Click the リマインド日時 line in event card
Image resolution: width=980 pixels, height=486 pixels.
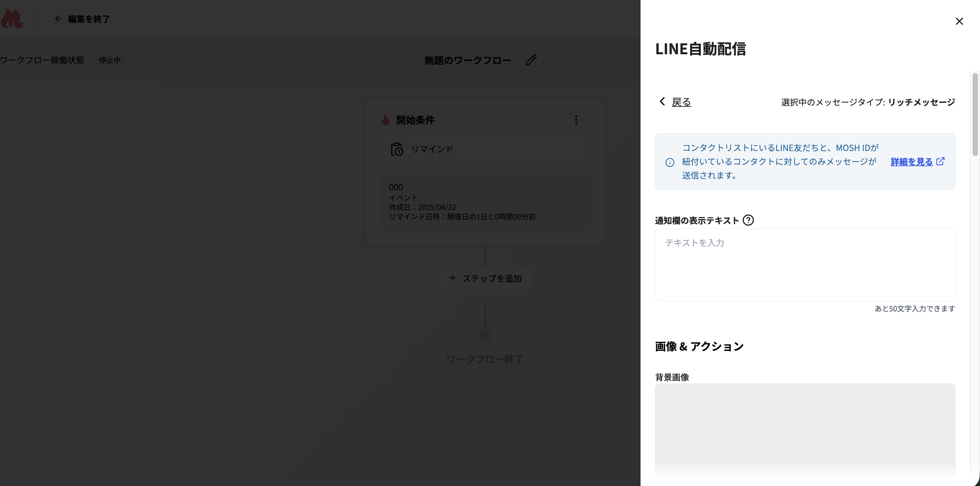tap(462, 217)
